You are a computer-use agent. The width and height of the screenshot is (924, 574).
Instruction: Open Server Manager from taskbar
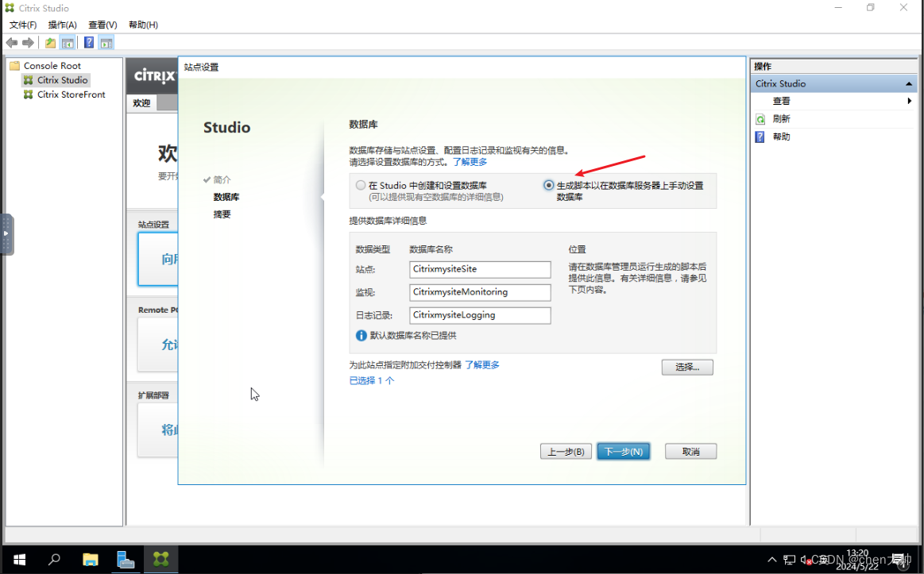click(126, 559)
